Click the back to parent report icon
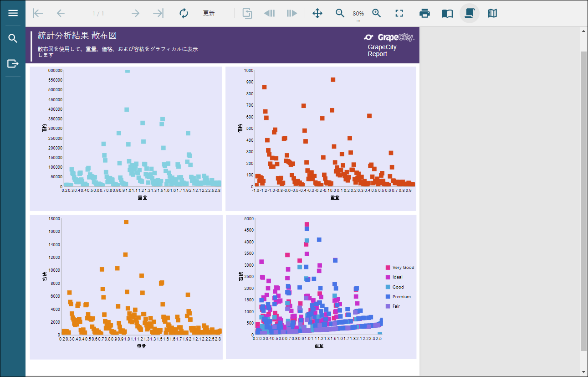Screen dimensions: 588x377 (x=247, y=13)
